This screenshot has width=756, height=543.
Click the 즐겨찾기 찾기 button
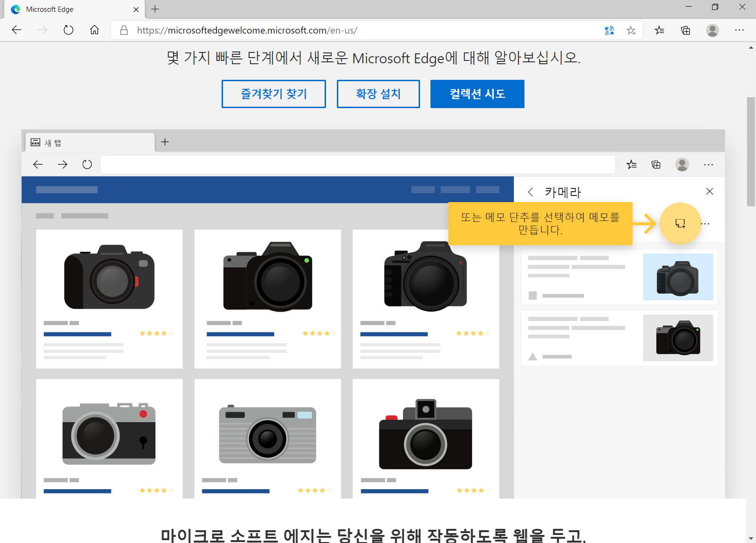(x=274, y=94)
